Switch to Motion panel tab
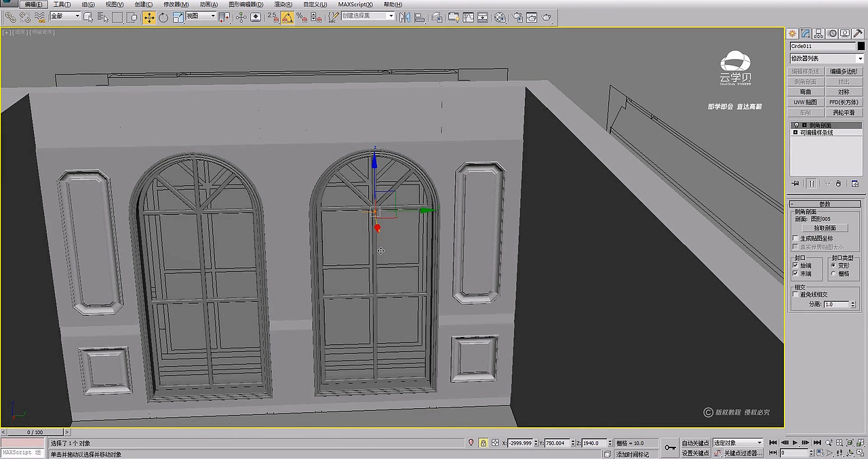Screen dimensions: 868x459 [832, 33]
